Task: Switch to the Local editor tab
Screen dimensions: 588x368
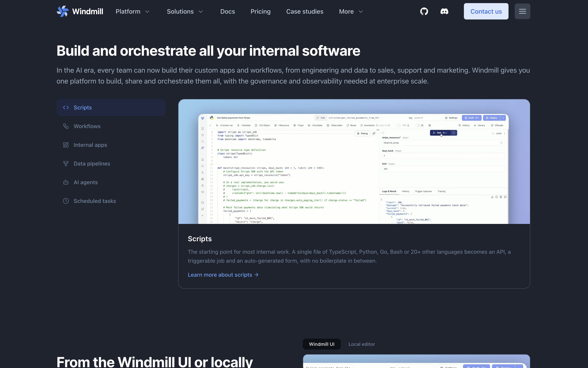Action: [362, 344]
